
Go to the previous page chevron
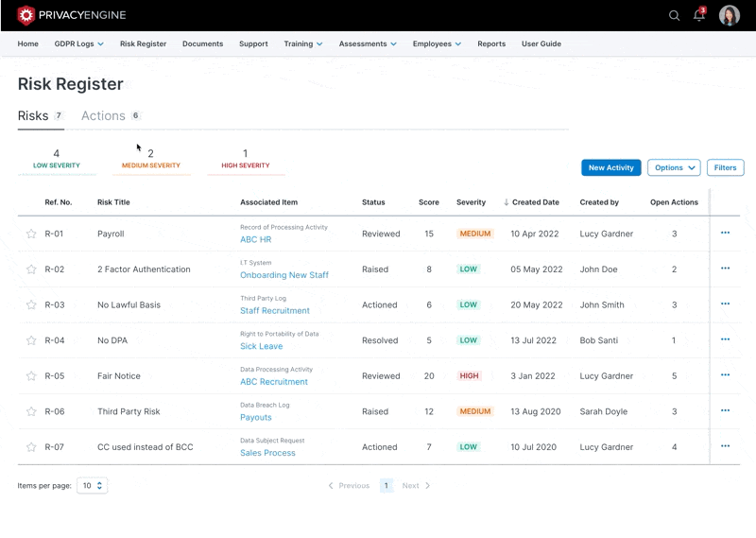pos(331,486)
